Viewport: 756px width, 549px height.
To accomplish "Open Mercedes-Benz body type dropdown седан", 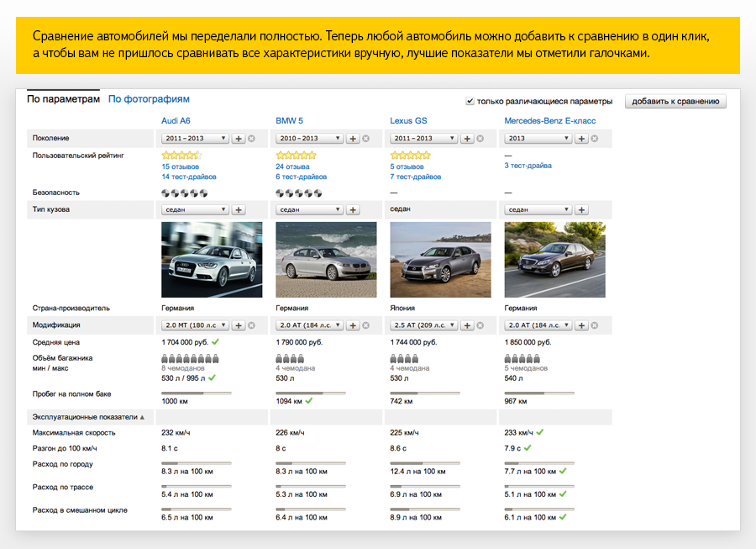I will tap(538, 210).
